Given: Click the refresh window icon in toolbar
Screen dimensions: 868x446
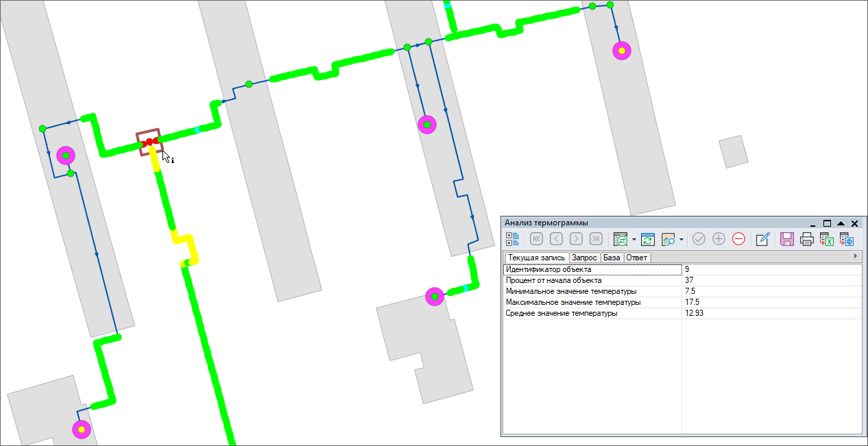Looking at the screenshot, I should (648, 239).
